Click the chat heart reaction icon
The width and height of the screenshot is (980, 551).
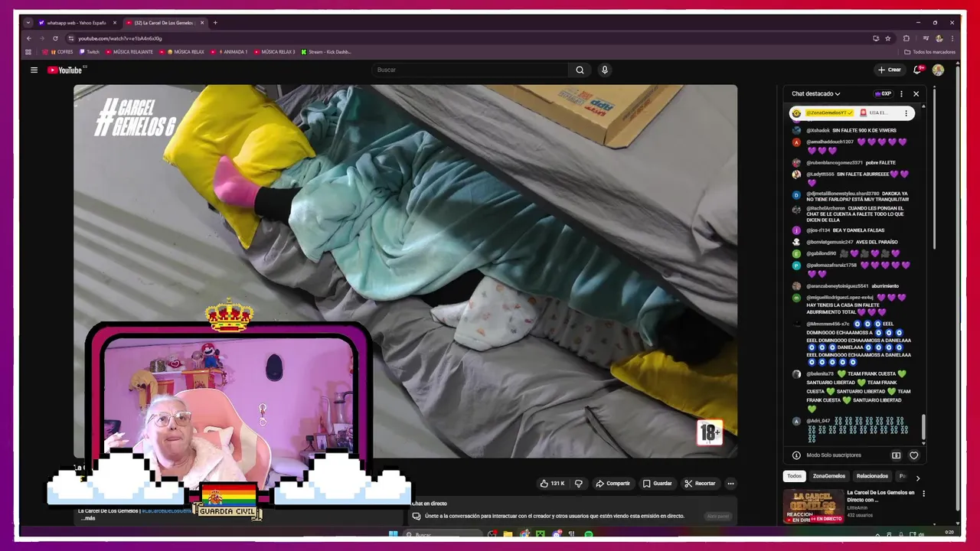[913, 455]
